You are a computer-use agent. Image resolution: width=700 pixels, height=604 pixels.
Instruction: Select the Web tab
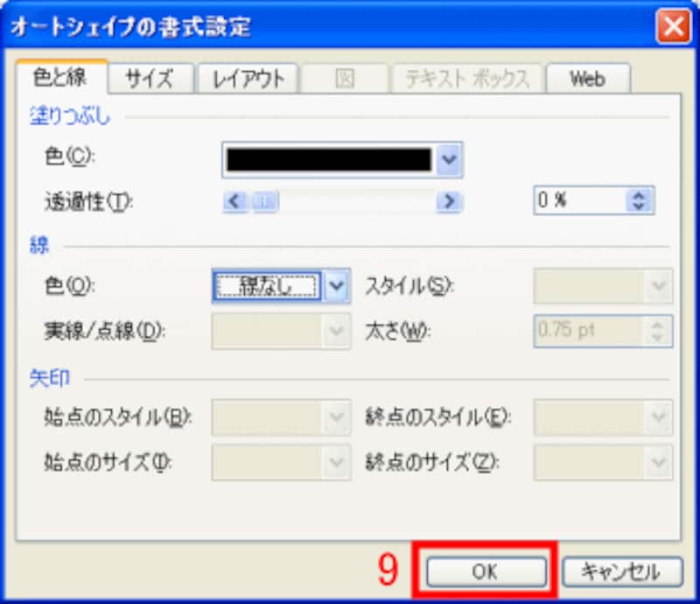click(589, 78)
